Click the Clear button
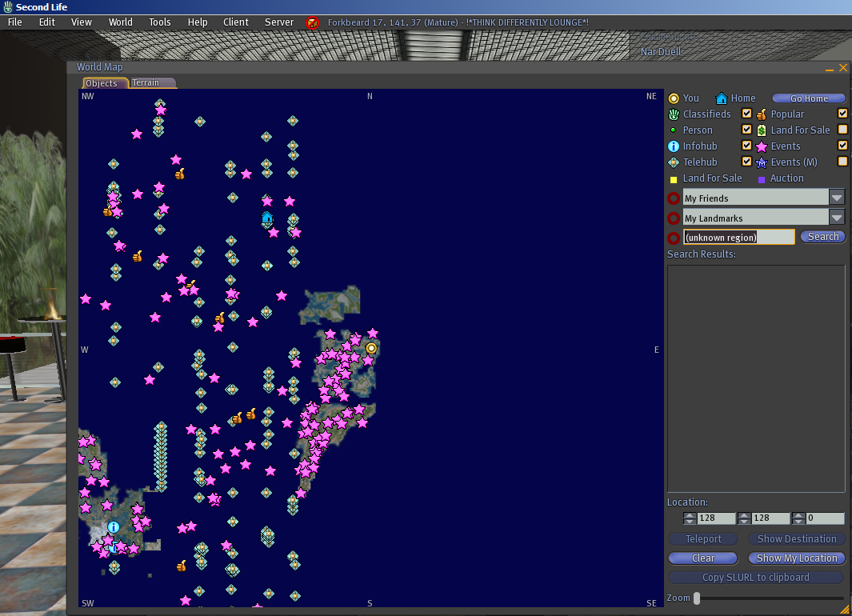 [703, 558]
